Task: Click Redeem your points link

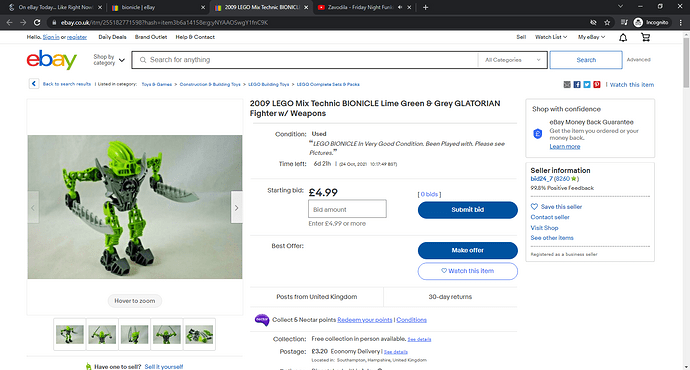Action: [x=364, y=320]
